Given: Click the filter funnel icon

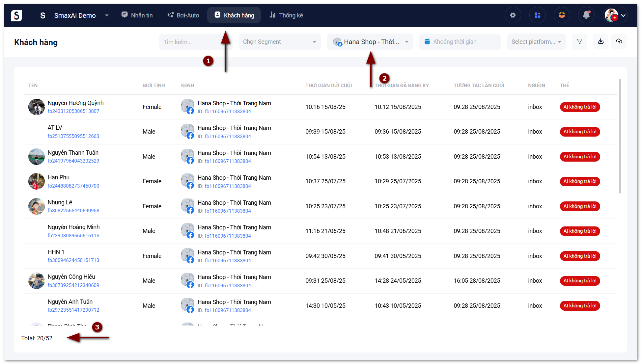Looking at the screenshot, I should [579, 41].
